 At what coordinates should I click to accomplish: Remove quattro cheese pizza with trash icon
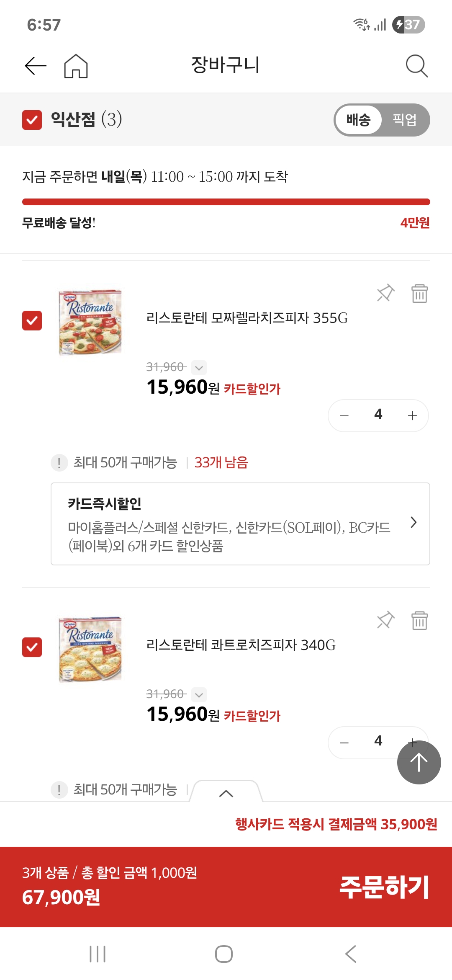419,620
